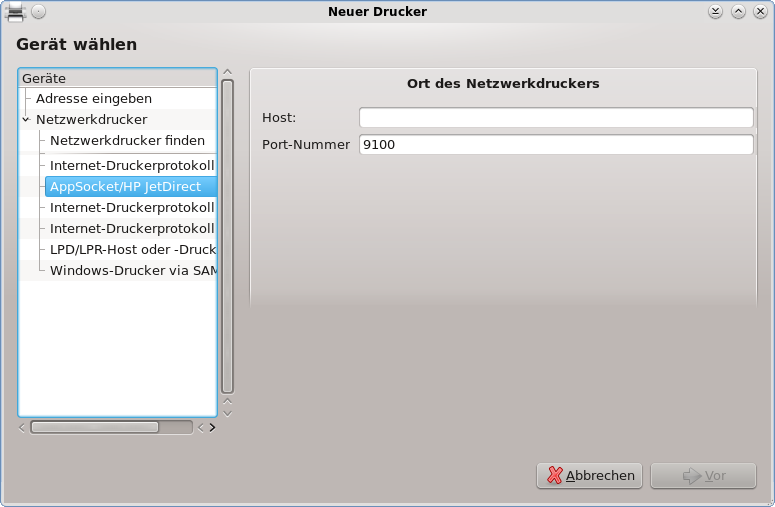Click the horizontal scrollbar thumb under device list
Image resolution: width=775 pixels, height=507 pixels.
tap(94, 427)
